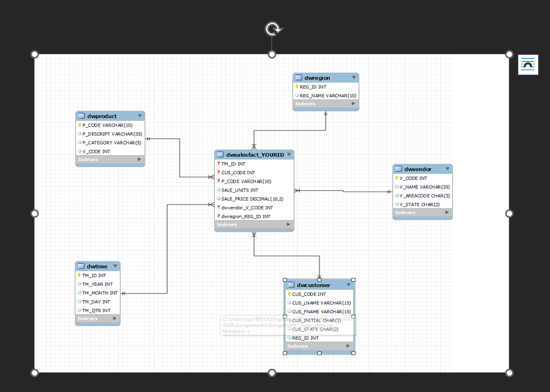Open the dropdown arrow on the dwtime header
The height and width of the screenshot is (392, 550).
coord(116,266)
